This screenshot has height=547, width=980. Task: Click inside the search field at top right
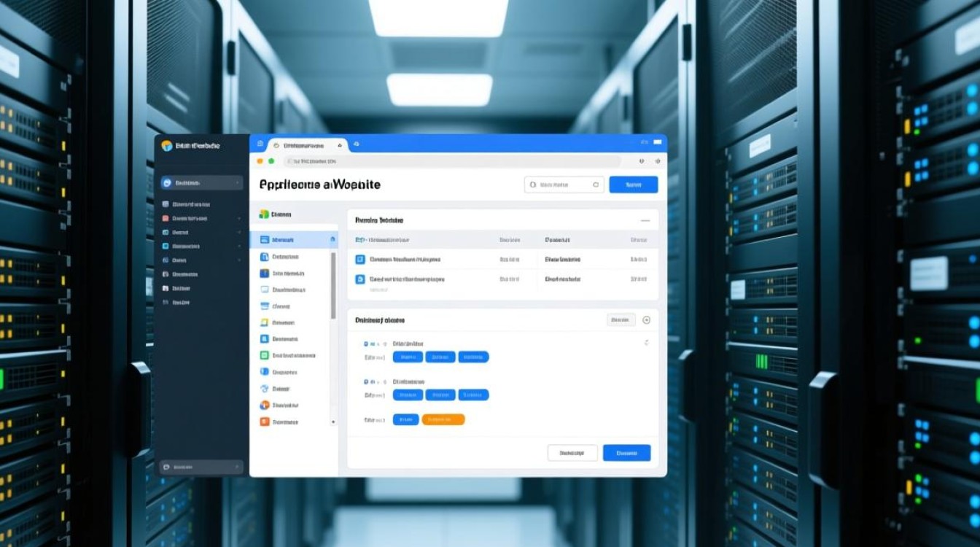pos(565,185)
